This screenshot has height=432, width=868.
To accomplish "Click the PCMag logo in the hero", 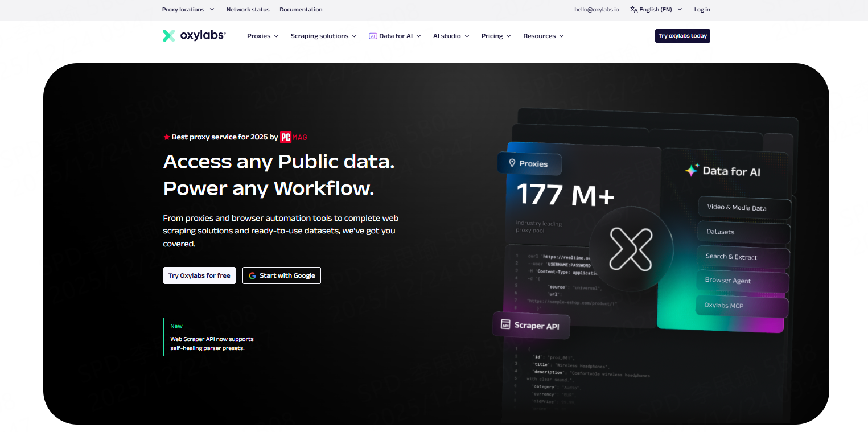I will tap(294, 137).
